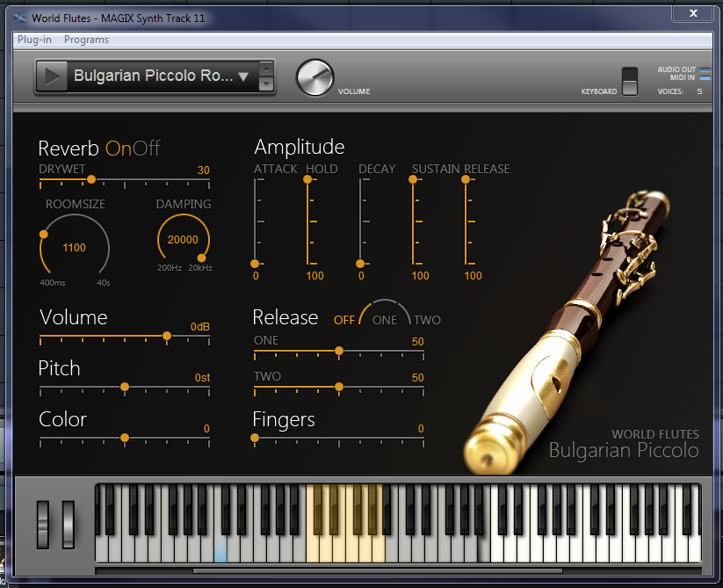Click the AUDIO OUT indicator light
Viewport: 723px width, 588px height.
(x=705, y=69)
